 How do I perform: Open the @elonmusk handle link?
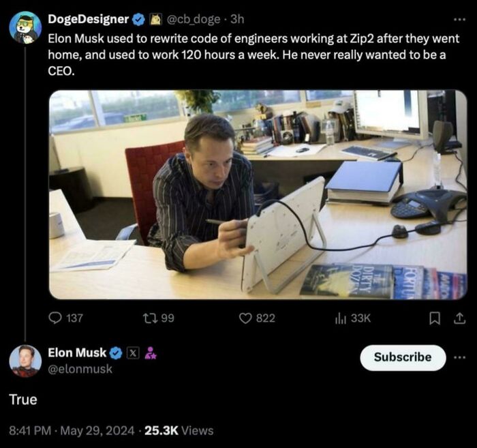click(x=80, y=369)
